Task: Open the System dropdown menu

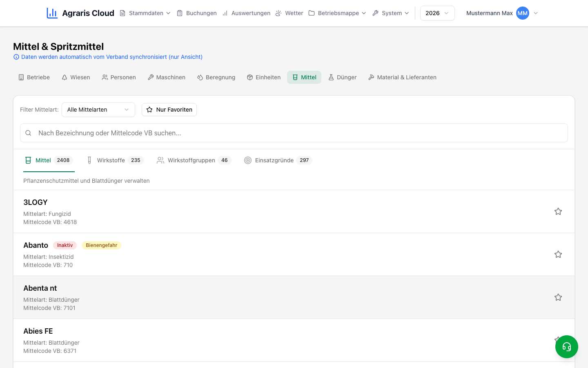Action: click(390, 13)
